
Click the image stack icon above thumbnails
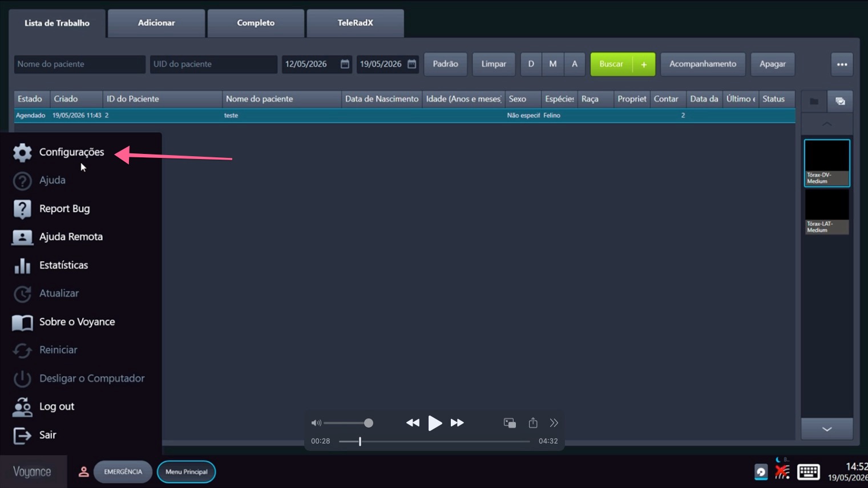coord(840,101)
